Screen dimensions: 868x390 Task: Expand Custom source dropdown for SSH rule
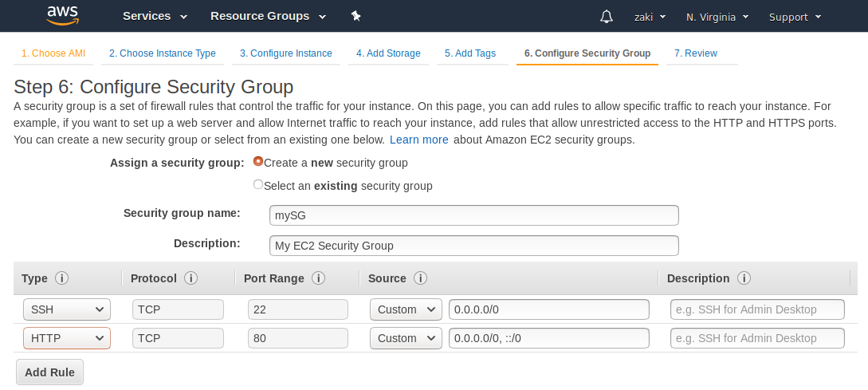pyautogui.click(x=406, y=309)
